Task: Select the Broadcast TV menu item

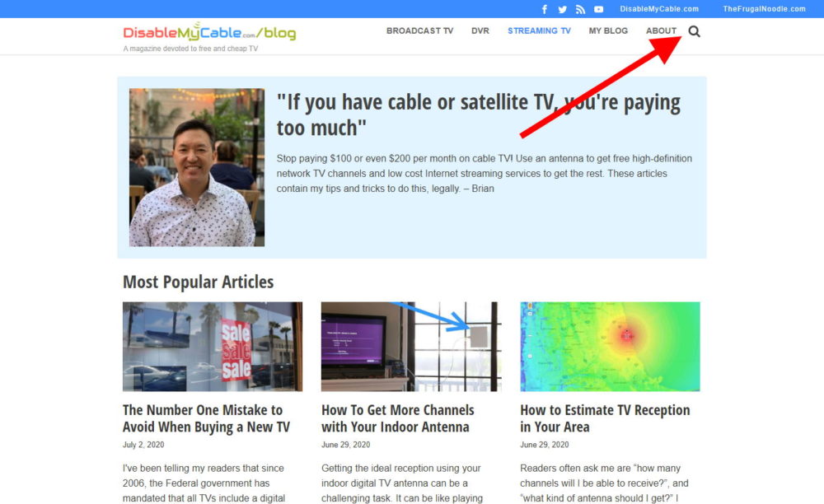Action: (x=419, y=30)
